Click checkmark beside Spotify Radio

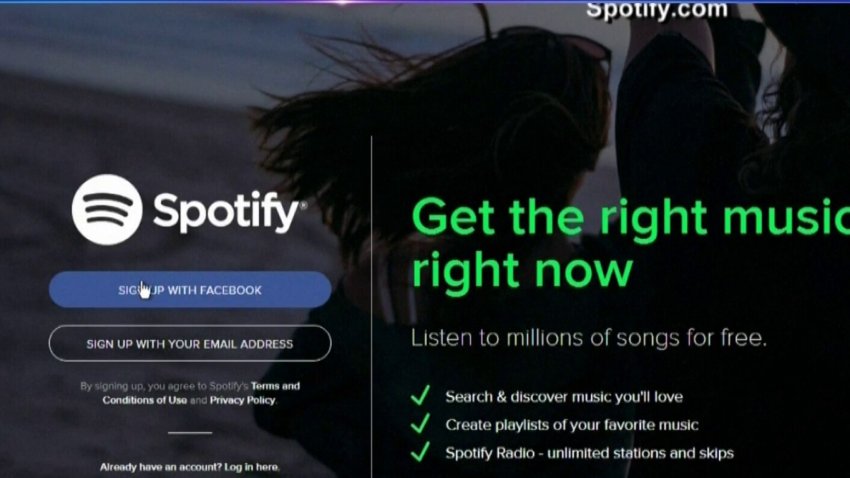coord(421,451)
